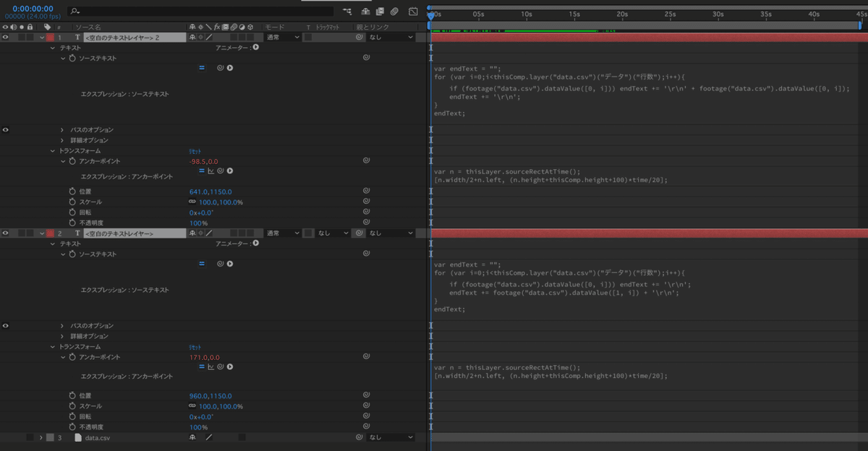Click layer 2 position value 960.0,1150.0
Image resolution: width=868 pixels, height=451 pixels.
pyautogui.click(x=210, y=396)
